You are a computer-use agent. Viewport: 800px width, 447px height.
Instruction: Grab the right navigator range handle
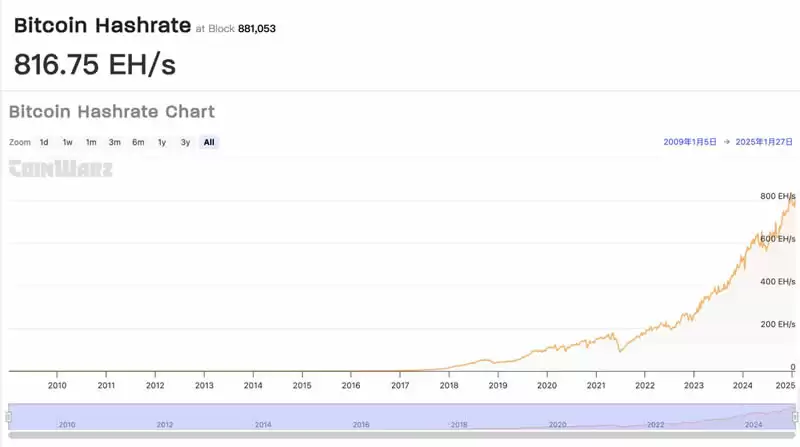point(793,416)
